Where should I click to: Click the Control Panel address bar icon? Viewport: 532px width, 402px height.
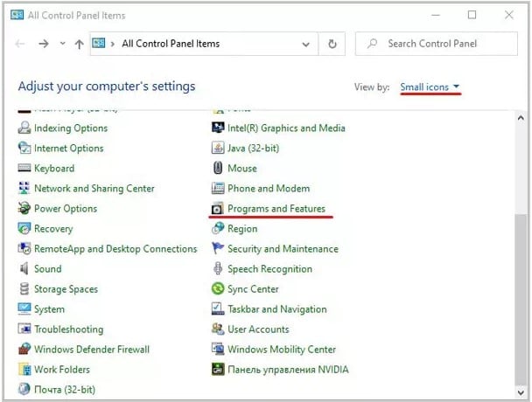point(98,43)
